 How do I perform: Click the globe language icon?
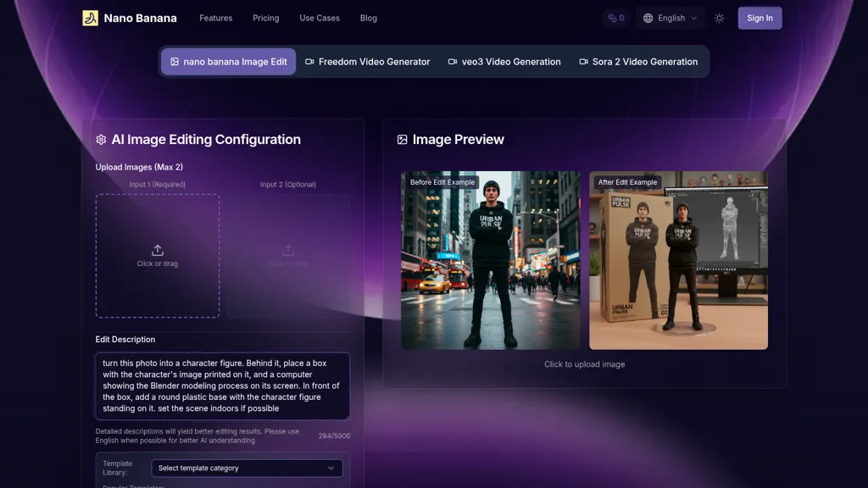point(648,19)
